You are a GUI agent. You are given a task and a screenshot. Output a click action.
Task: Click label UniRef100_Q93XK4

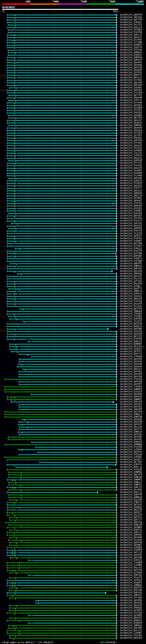coord(131,359)
